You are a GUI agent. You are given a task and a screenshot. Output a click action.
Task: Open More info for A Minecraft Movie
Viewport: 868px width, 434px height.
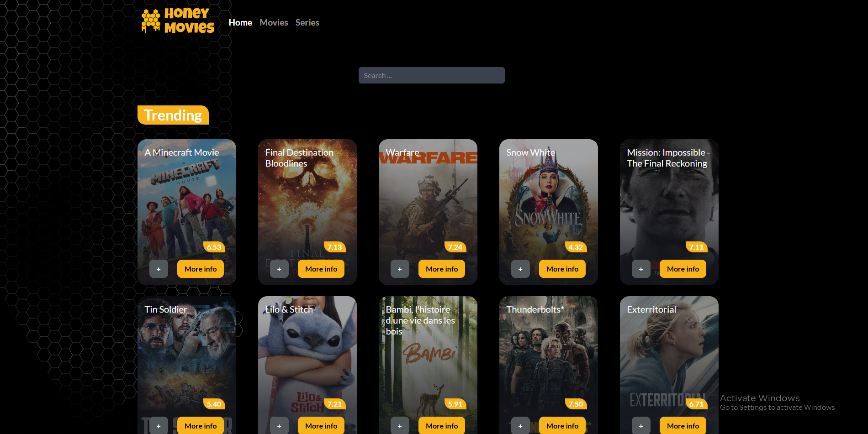(201, 269)
